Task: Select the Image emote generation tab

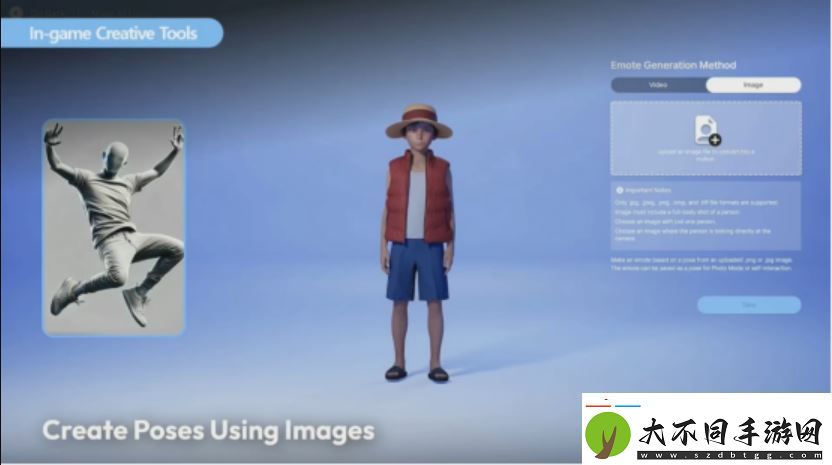Action: (753, 85)
